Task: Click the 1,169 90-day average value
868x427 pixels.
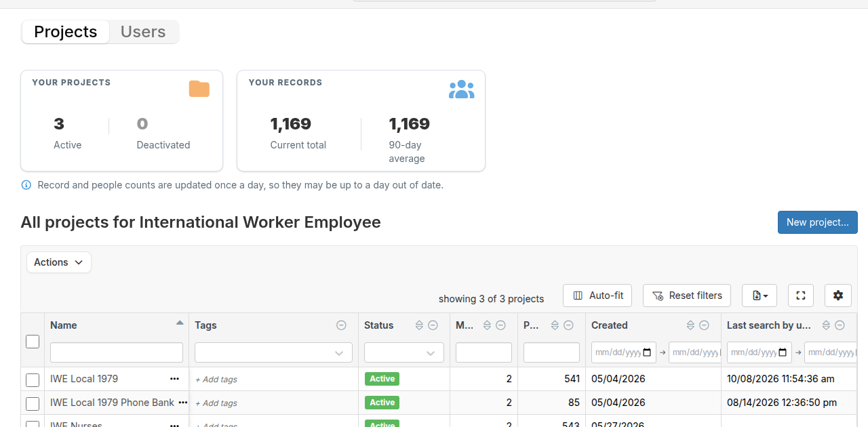Action: (x=410, y=124)
